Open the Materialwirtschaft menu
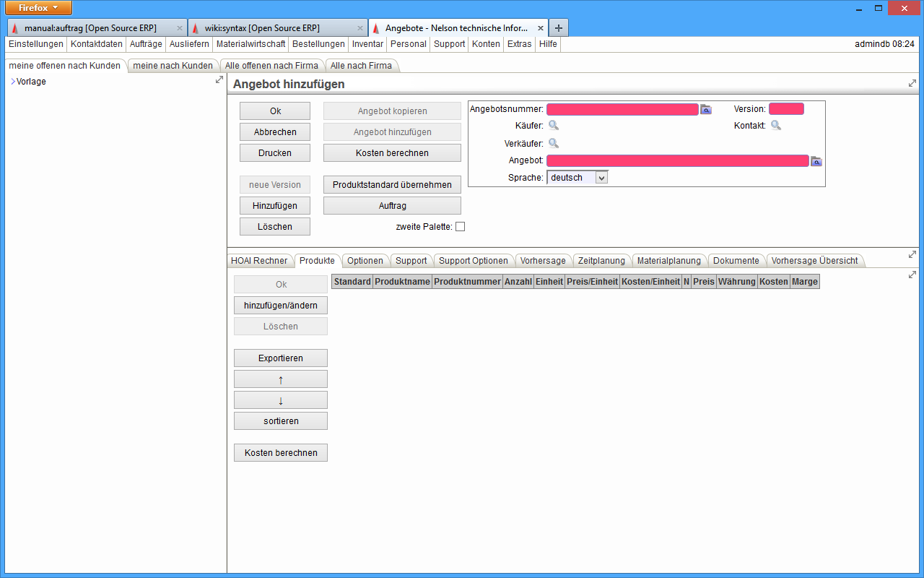The height and width of the screenshot is (578, 924). pos(250,44)
